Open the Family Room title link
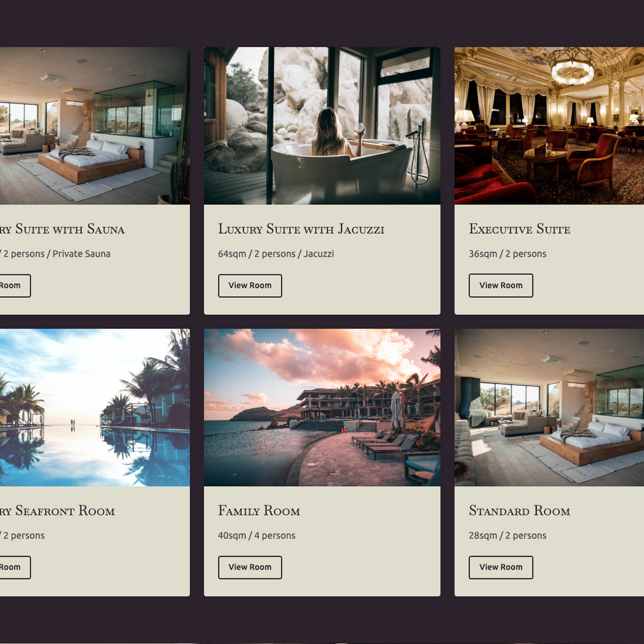The width and height of the screenshot is (644, 644). [x=259, y=511]
